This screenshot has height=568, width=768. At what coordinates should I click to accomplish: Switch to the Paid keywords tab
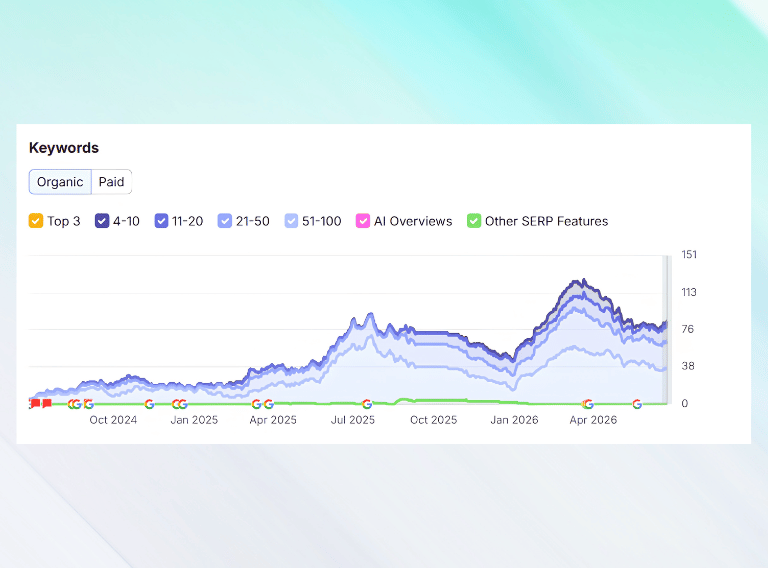click(111, 182)
